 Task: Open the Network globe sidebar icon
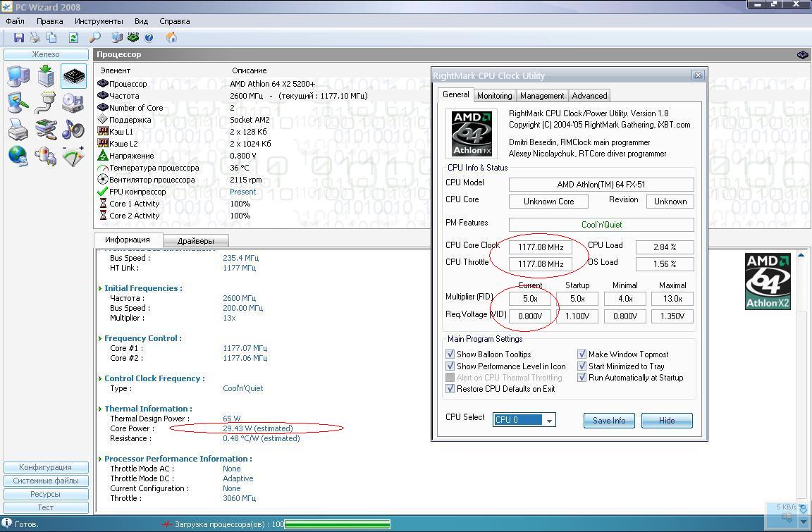coord(18,156)
